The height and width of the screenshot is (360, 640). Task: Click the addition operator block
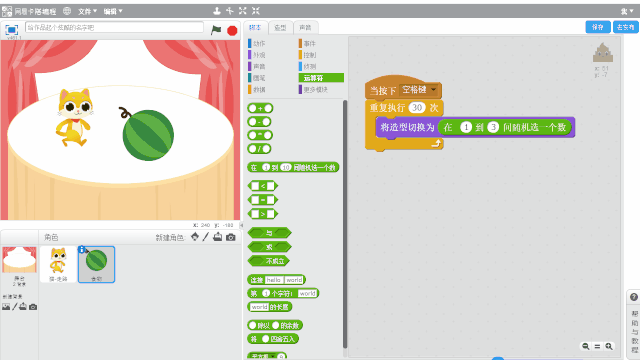pyautogui.click(x=260, y=108)
